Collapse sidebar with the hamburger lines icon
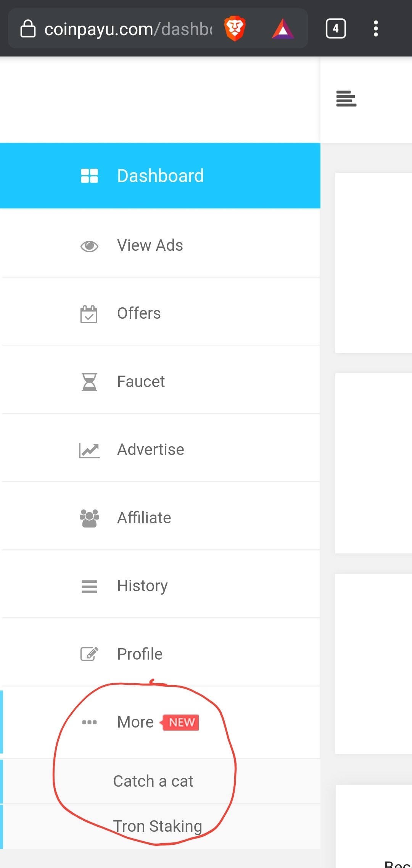Screen dimensions: 412x868 [x=346, y=98]
